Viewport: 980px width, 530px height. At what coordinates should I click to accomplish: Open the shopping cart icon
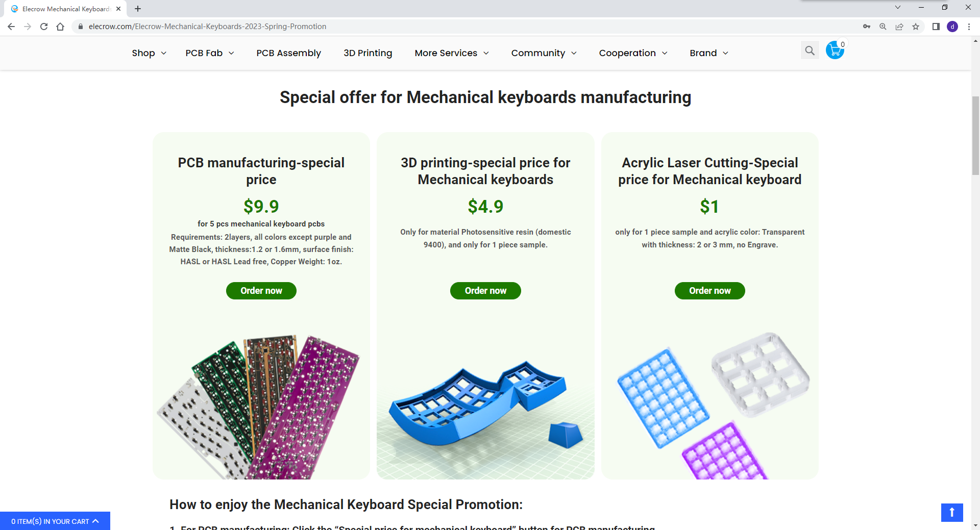(835, 51)
